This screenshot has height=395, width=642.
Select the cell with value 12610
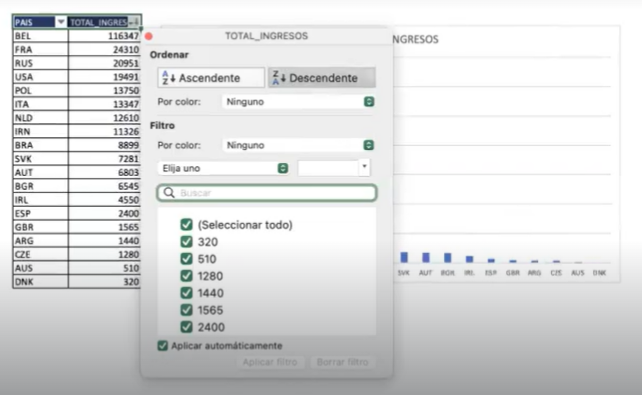tap(104, 118)
